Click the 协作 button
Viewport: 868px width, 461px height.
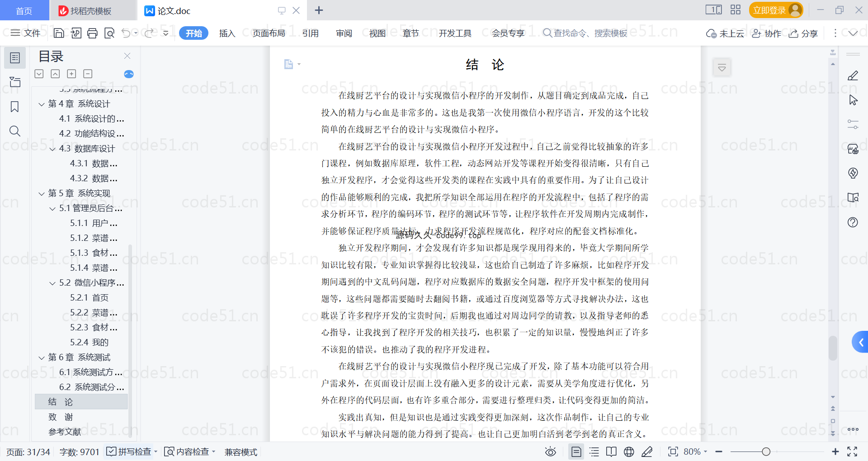click(x=766, y=33)
